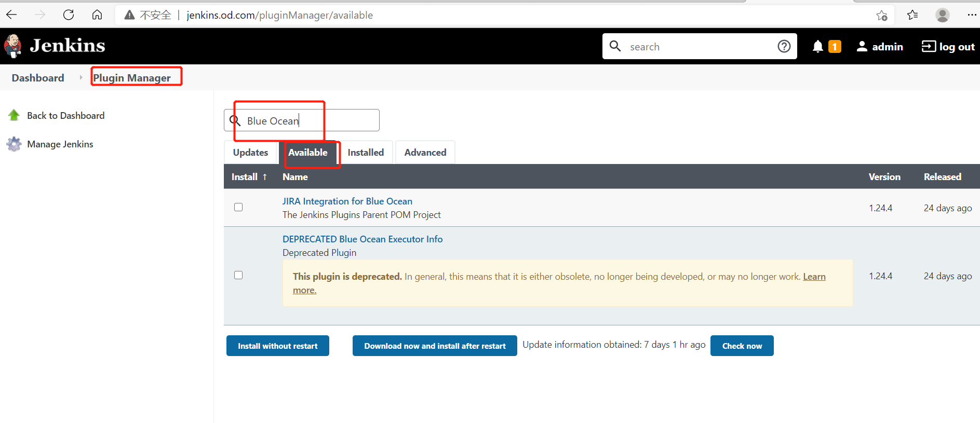Open the notifications bell icon
The image size is (980, 423).
(x=817, y=47)
